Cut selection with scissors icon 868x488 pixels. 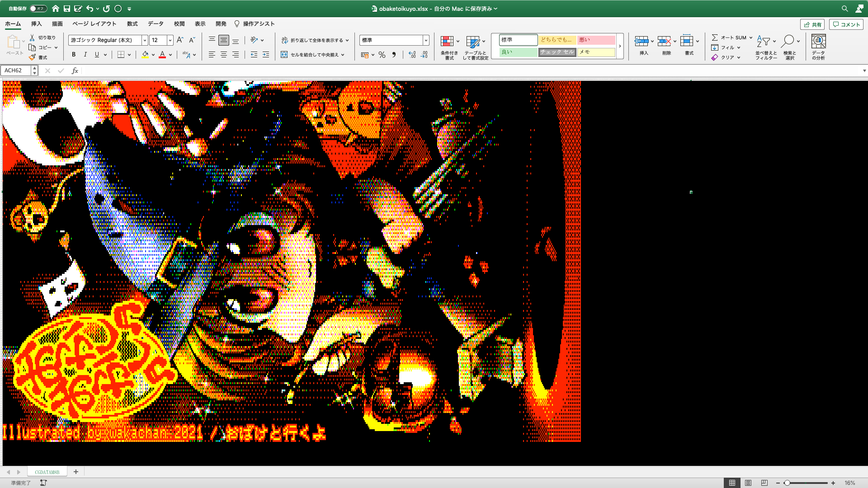32,38
